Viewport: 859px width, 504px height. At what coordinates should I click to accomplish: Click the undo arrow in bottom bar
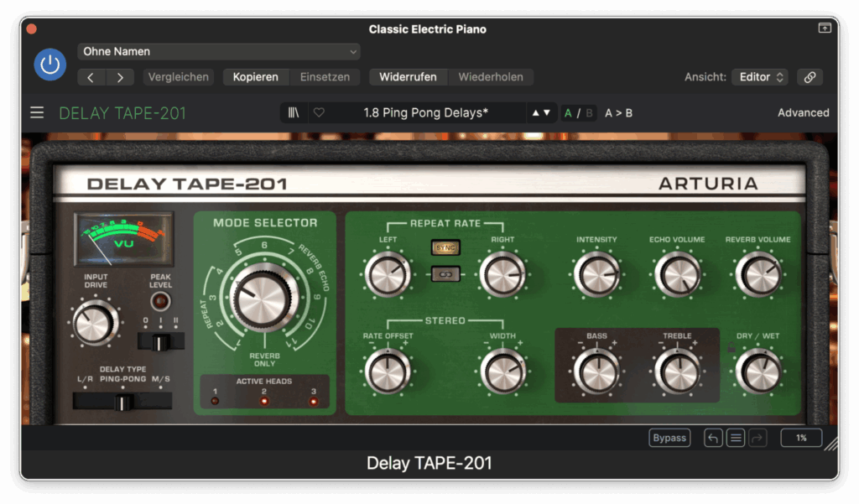coord(713,438)
